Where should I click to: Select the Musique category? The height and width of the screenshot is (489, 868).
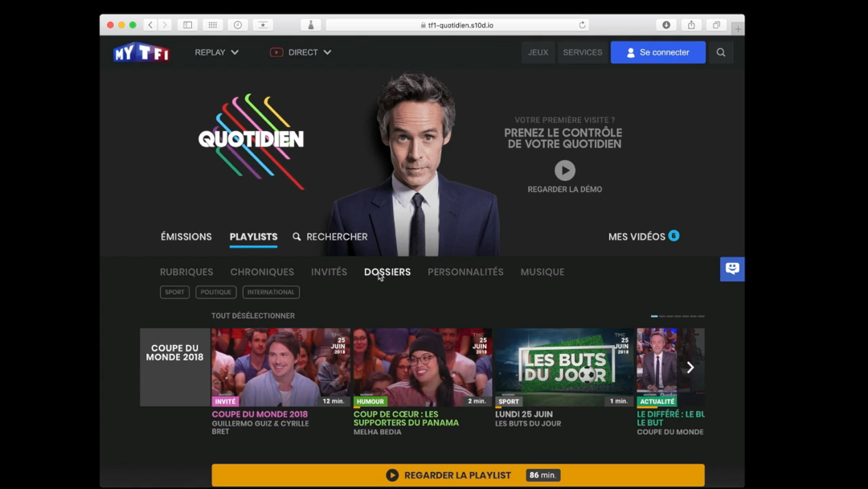pos(542,272)
